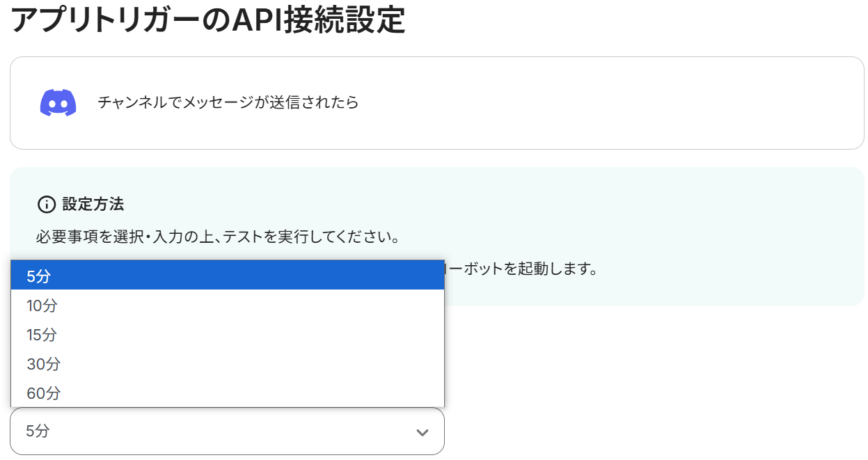Click the 必要事項を選択・入力の上 instruction line

(217, 237)
